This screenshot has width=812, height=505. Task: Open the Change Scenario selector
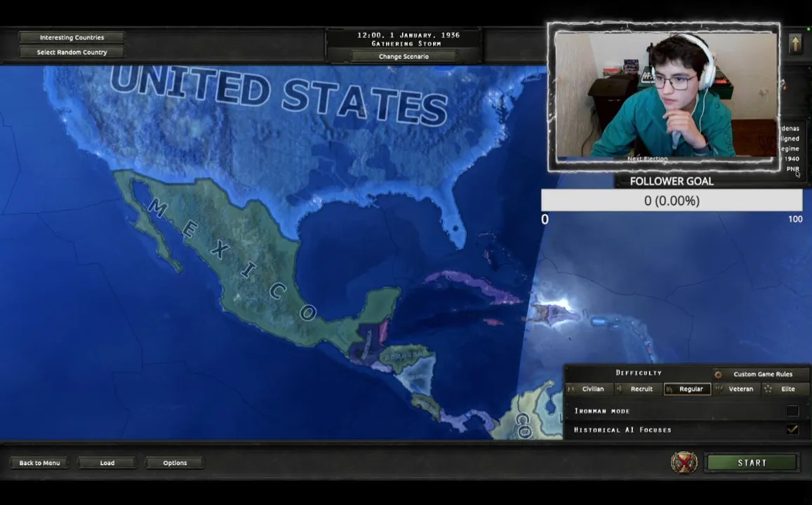(404, 56)
